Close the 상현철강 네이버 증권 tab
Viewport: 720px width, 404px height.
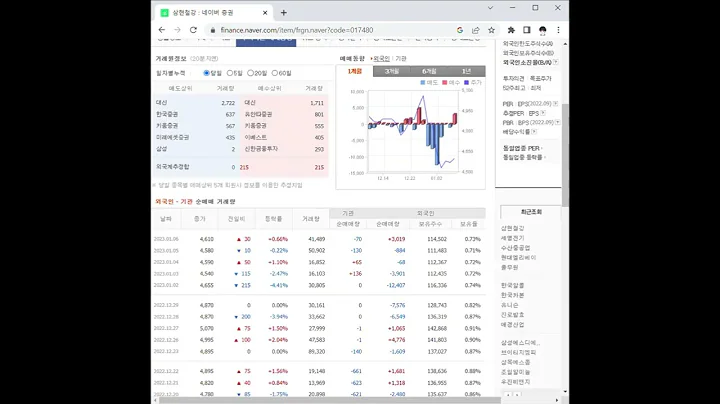[265, 13]
